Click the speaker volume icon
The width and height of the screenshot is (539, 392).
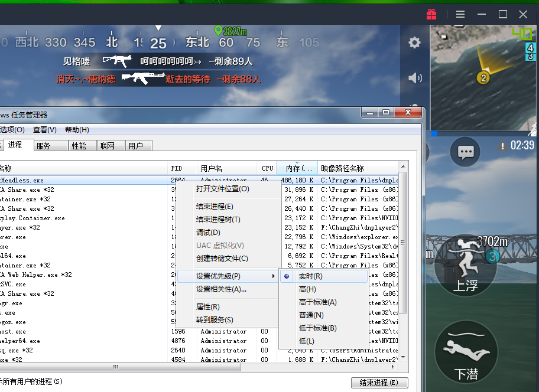click(x=414, y=77)
